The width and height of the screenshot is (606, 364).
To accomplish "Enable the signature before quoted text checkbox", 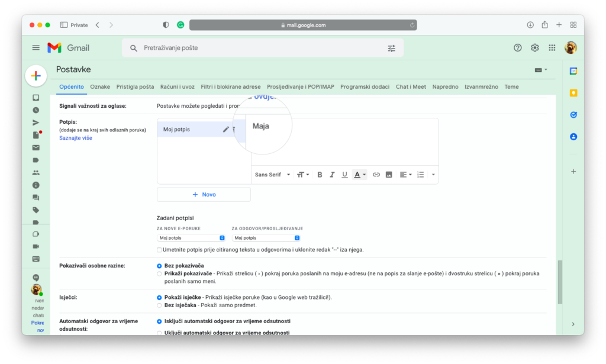I will pyautogui.click(x=159, y=250).
